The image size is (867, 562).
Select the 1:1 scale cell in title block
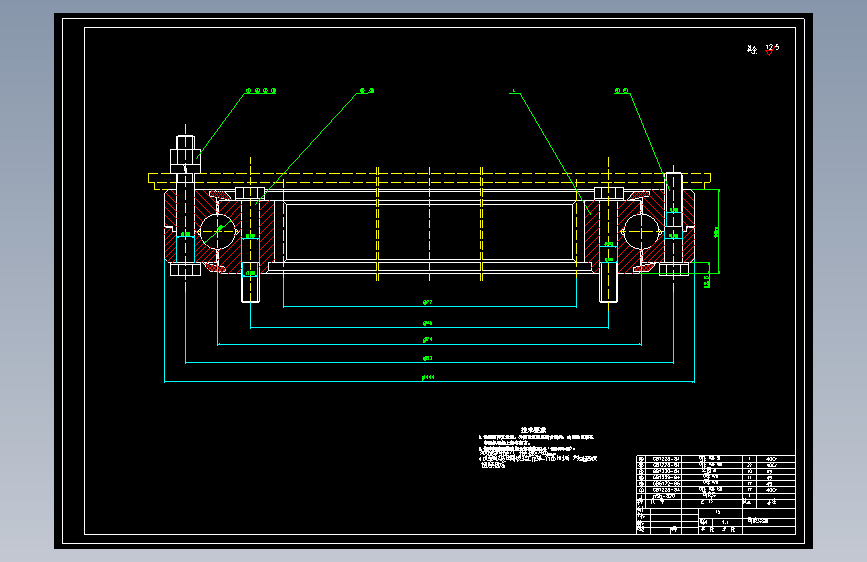pyautogui.click(x=725, y=522)
